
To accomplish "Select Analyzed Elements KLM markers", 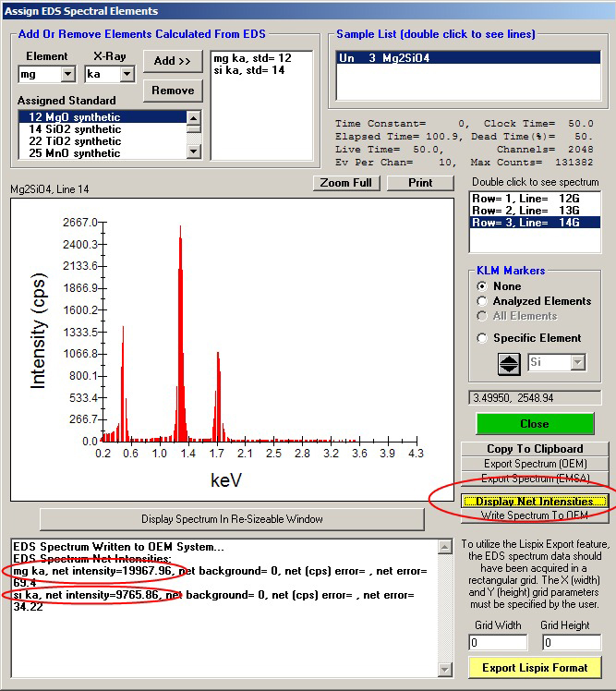I will (x=482, y=301).
